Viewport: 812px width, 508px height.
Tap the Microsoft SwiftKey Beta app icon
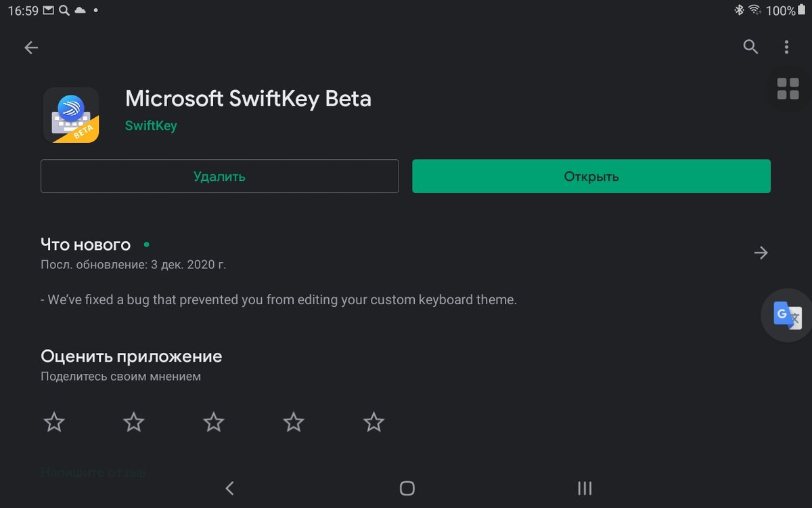coord(71,115)
